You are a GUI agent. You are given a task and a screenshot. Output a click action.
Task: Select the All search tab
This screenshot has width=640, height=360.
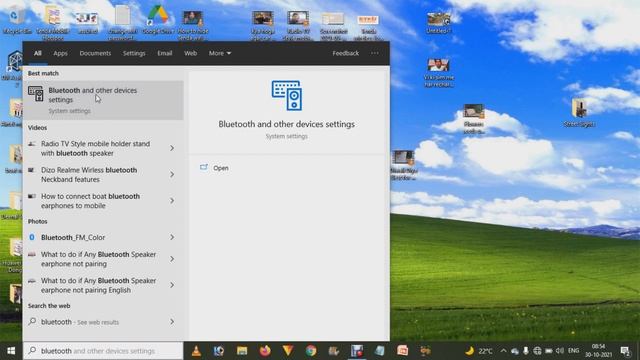tap(38, 53)
